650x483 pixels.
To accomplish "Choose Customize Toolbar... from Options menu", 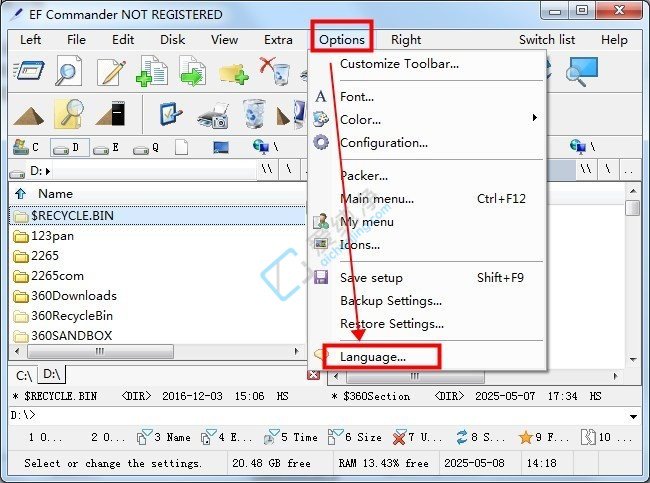I will click(x=427, y=64).
